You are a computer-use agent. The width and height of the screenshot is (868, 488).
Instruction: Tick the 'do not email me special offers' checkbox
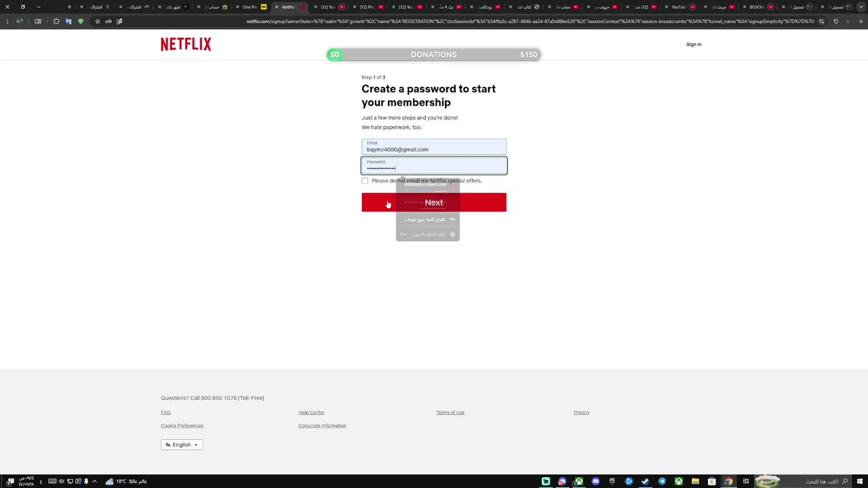[365, 181]
